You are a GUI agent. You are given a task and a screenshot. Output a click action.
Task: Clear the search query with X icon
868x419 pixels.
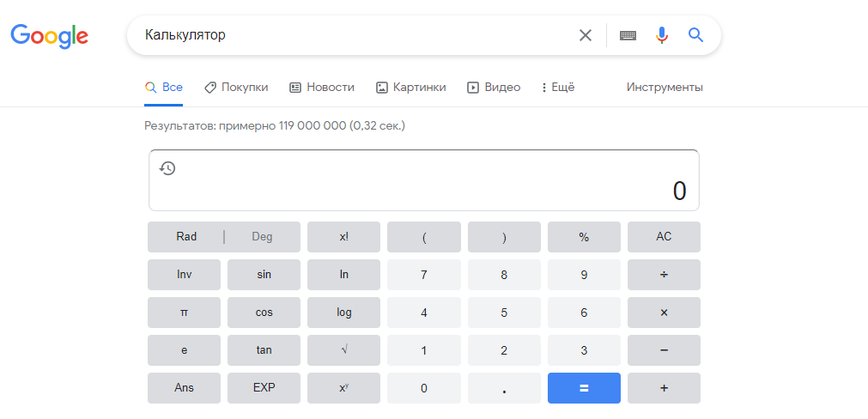point(586,35)
